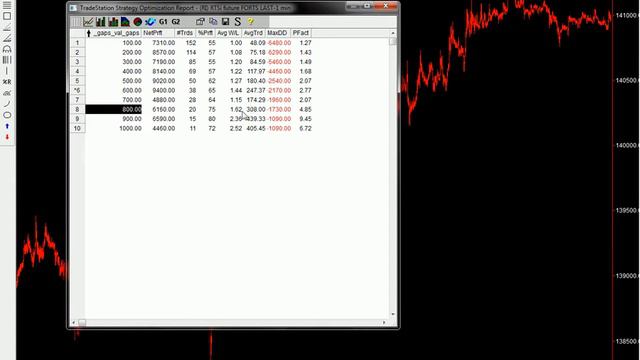Sort by AvgTrd column header

(x=253, y=33)
